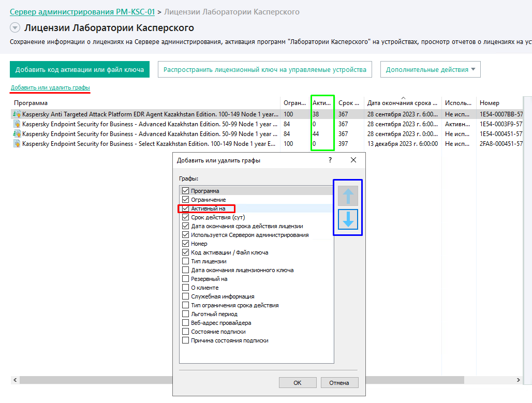Enable Дата окончания лицензионного ключа column
Viewport: 532px width, 403px height.
(186, 270)
